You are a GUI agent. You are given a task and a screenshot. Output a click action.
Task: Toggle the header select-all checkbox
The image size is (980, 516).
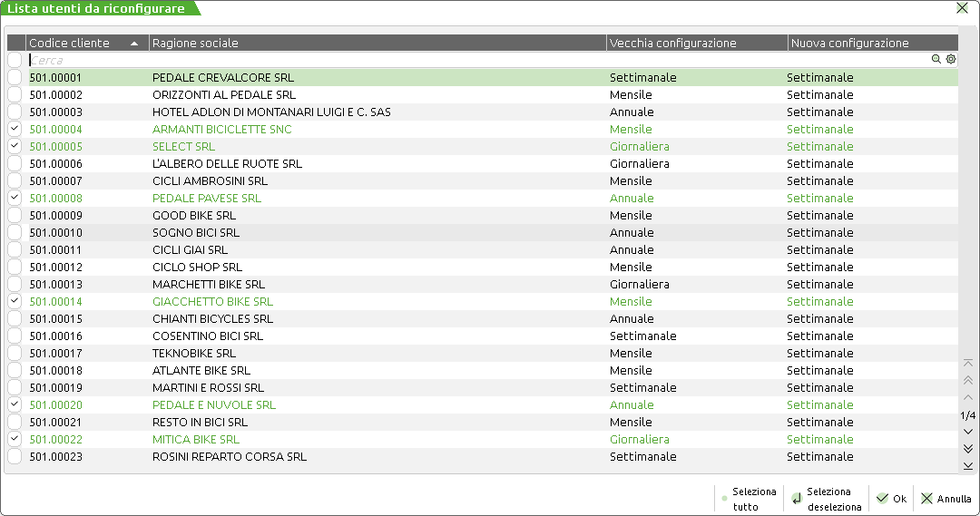click(x=15, y=60)
